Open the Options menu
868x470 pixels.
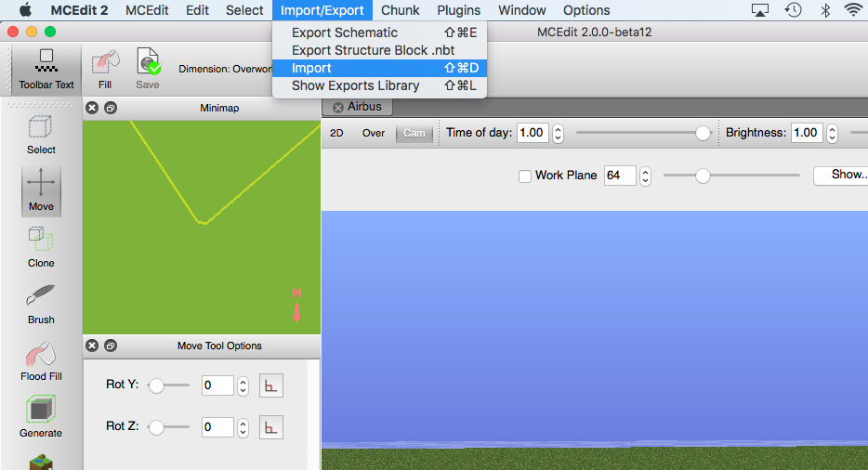pyautogui.click(x=586, y=10)
